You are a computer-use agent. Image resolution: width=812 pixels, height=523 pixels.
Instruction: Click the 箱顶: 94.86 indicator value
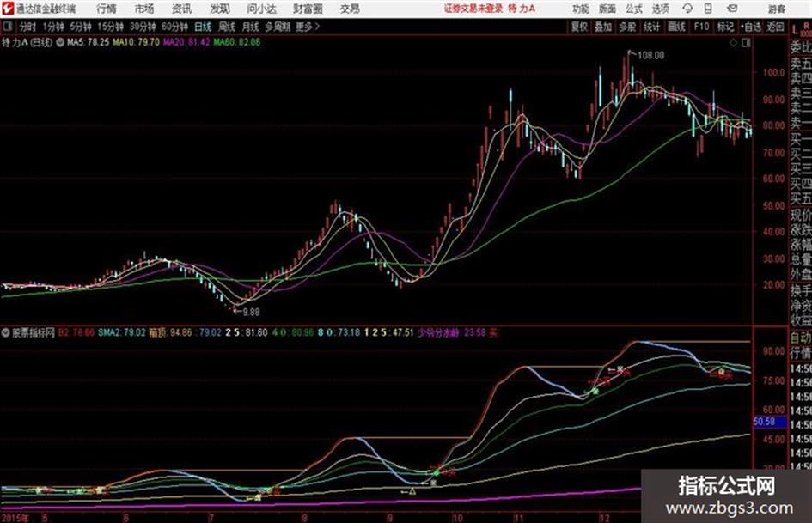click(x=170, y=332)
